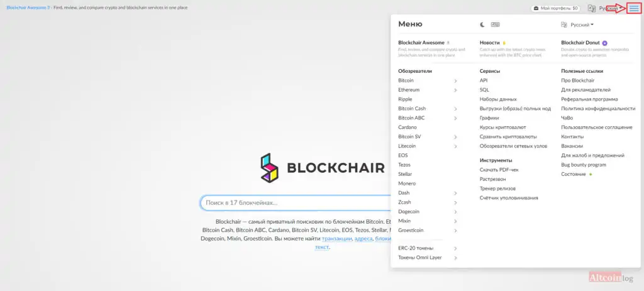This screenshot has width=644, height=291.
Task: Expand the Ethereum submenu arrow
Action: pos(455,90)
